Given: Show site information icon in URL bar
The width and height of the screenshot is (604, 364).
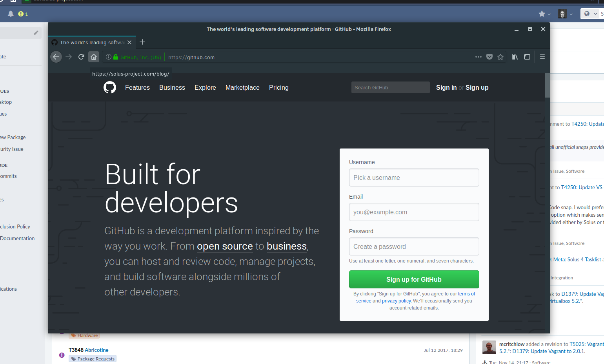Looking at the screenshot, I should point(109,57).
